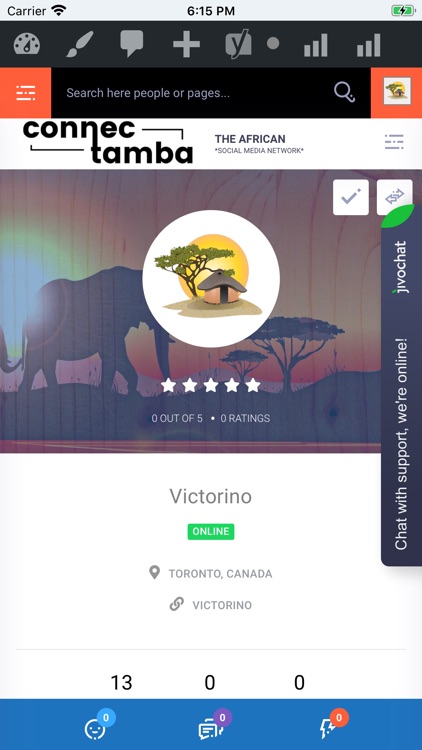Open the Yoast SEO icon

coord(238,44)
